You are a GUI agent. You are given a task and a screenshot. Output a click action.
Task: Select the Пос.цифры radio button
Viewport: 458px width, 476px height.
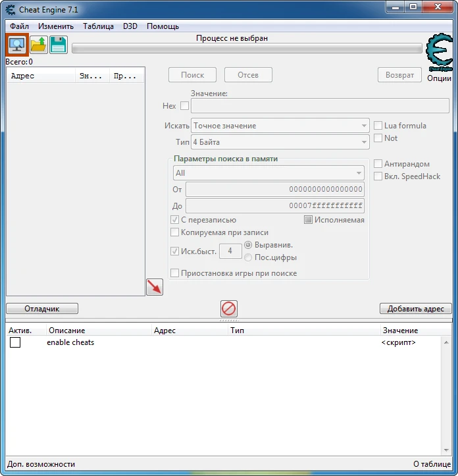point(248,257)
